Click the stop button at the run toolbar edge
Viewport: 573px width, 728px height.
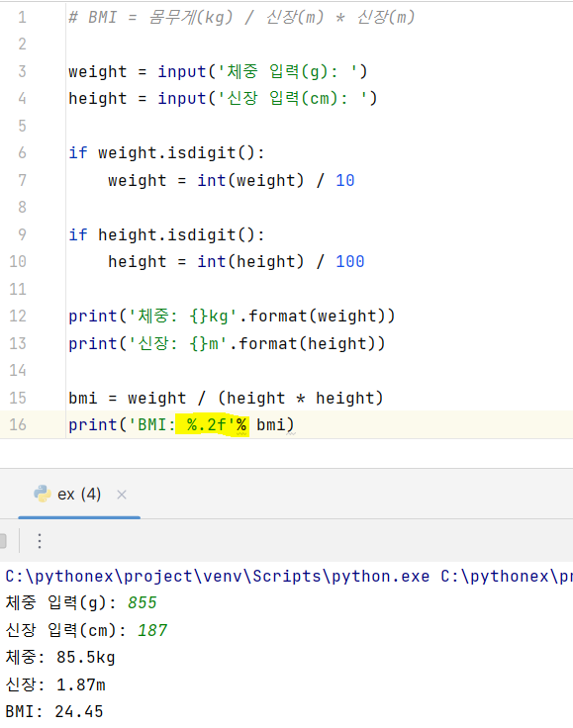[3, 541]
